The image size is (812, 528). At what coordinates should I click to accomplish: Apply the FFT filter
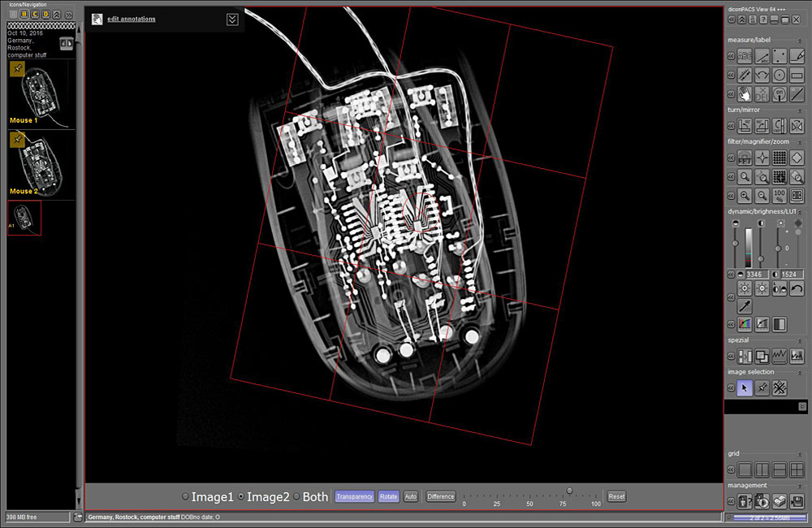pos(744,158)
